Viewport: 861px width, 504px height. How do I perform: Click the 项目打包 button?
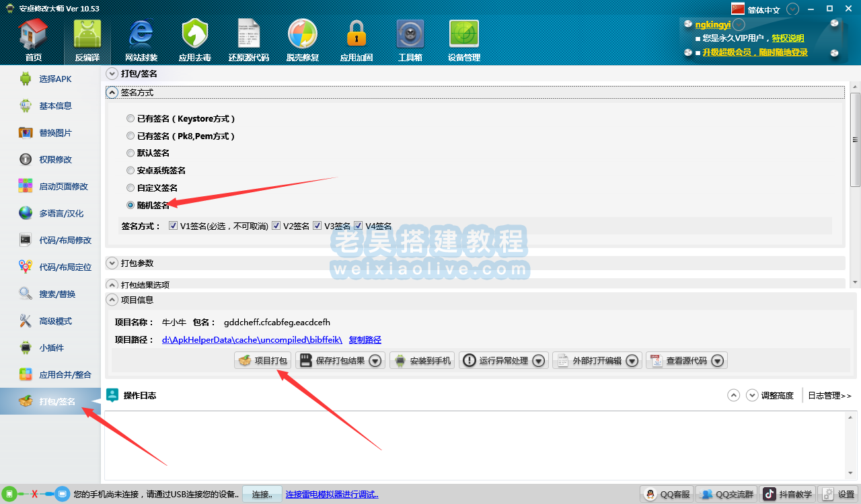(263, 361)
